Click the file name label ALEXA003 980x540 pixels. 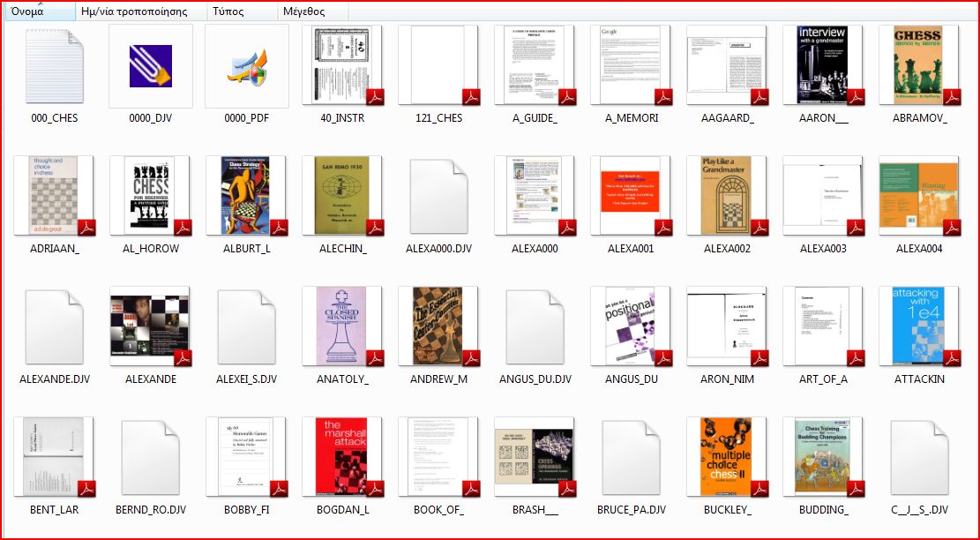coord(824,248)
